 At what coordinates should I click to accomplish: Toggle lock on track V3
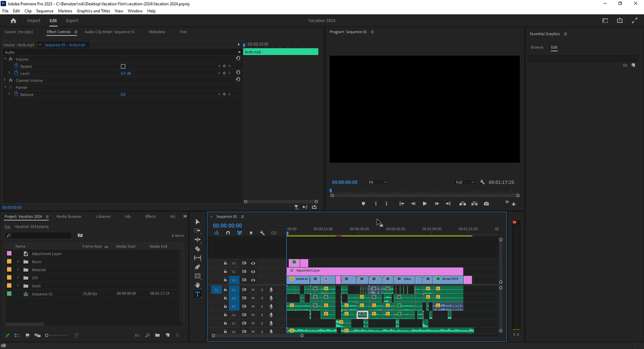pos(225,263)
